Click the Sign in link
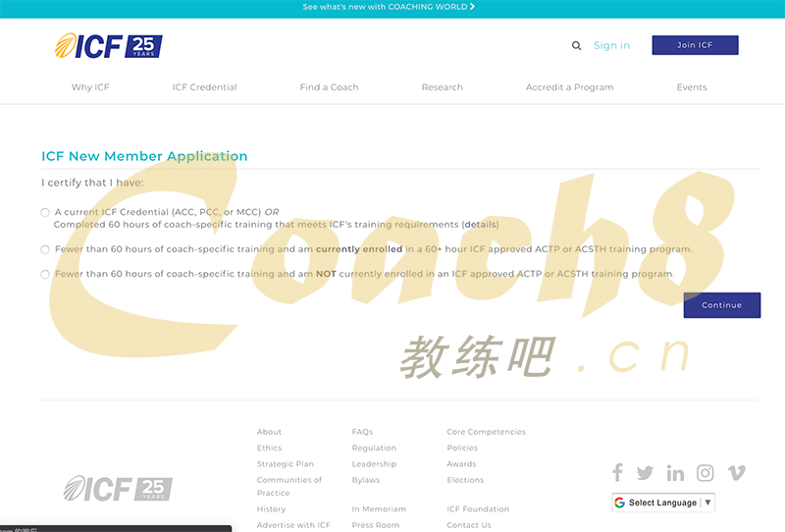Viewport: 785px width, 532px height. [x=611, y=45]
